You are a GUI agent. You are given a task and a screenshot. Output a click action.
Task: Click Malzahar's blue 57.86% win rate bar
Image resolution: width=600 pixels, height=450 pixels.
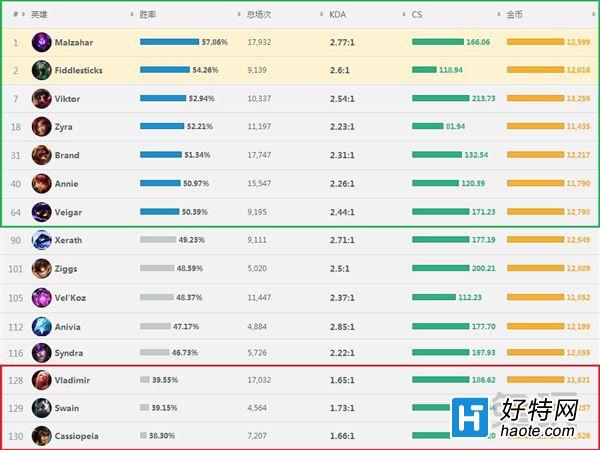pyautogui.click(x=170, y=42)
